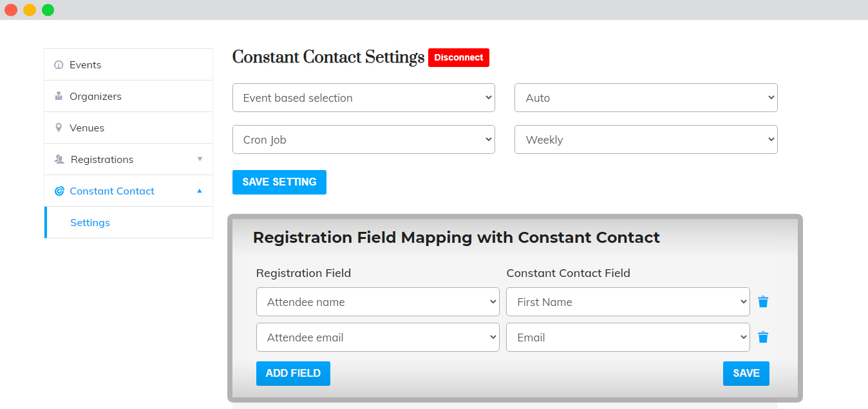This screenshot has height=409, width=868.
Task: Open the Weekly frequency dropdown
Action: tap(646, 140)
